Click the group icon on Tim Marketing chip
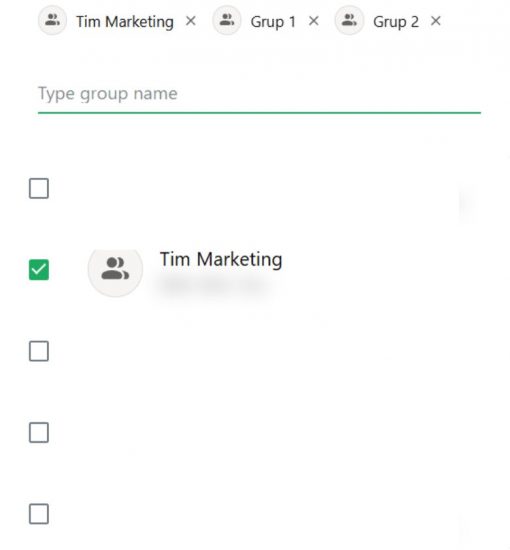Viewport: 510px width, 550px height. pyautogui.click(x=52, y=20)
